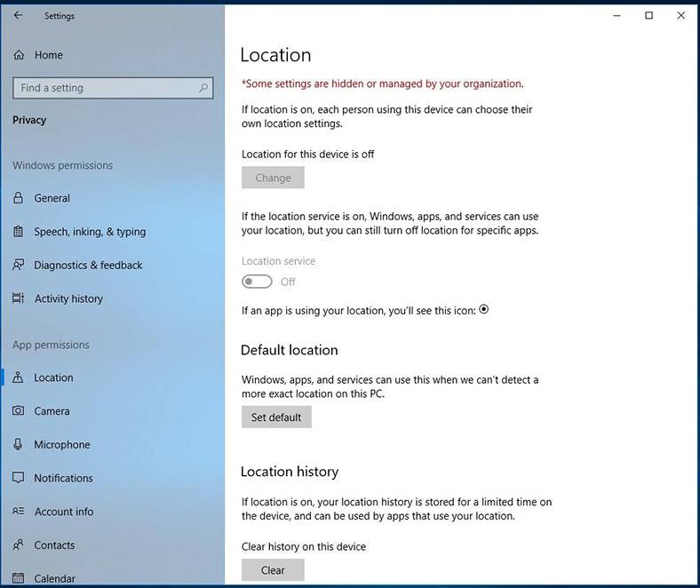Click the Privacy category heading
Screen dimensions: 700x588
(29, 120)
